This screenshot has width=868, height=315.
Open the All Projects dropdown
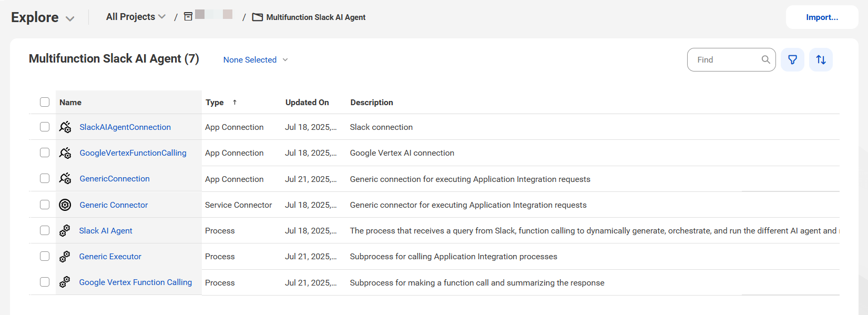coord(136,17)
